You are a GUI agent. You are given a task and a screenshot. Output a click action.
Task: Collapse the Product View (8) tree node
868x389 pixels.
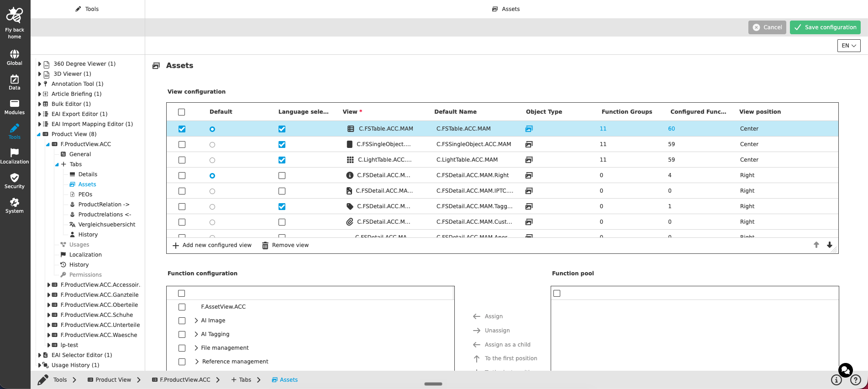pos(39,134)
